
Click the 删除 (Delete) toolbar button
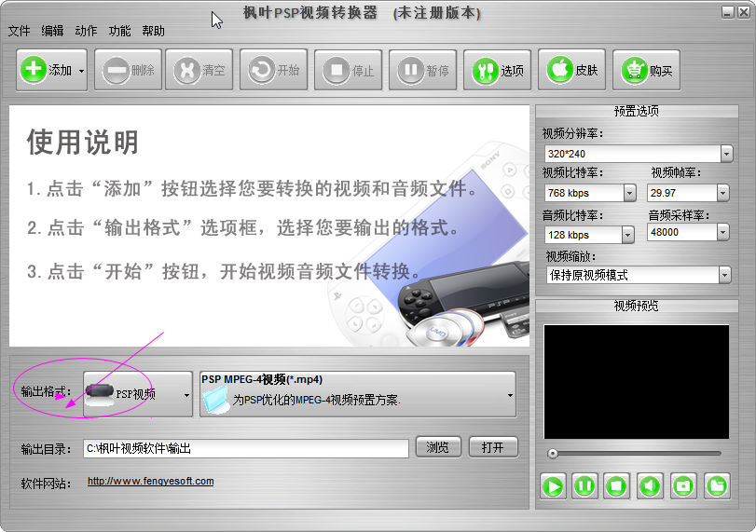point(128,71)
